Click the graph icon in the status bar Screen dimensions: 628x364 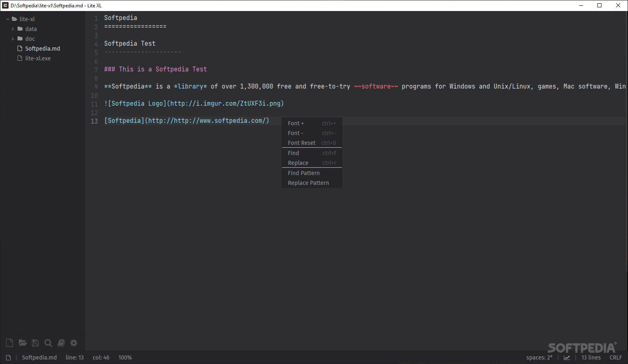coord(567,357)
